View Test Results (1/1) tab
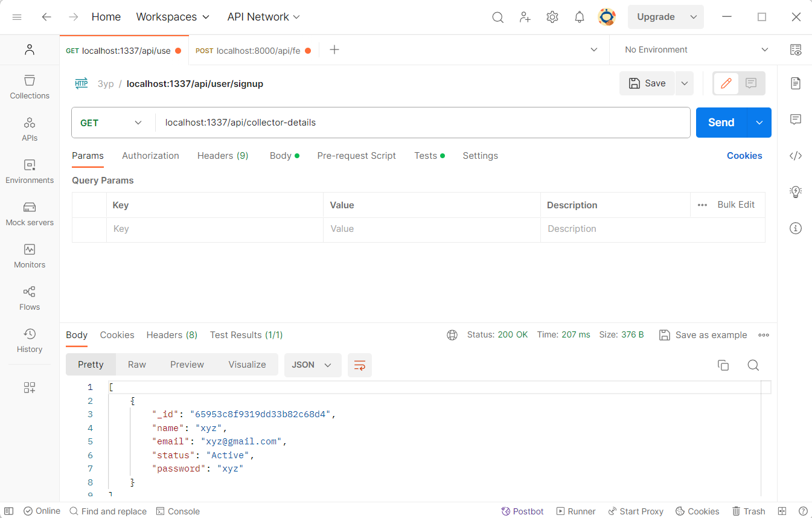 click(x=246, y=335)
